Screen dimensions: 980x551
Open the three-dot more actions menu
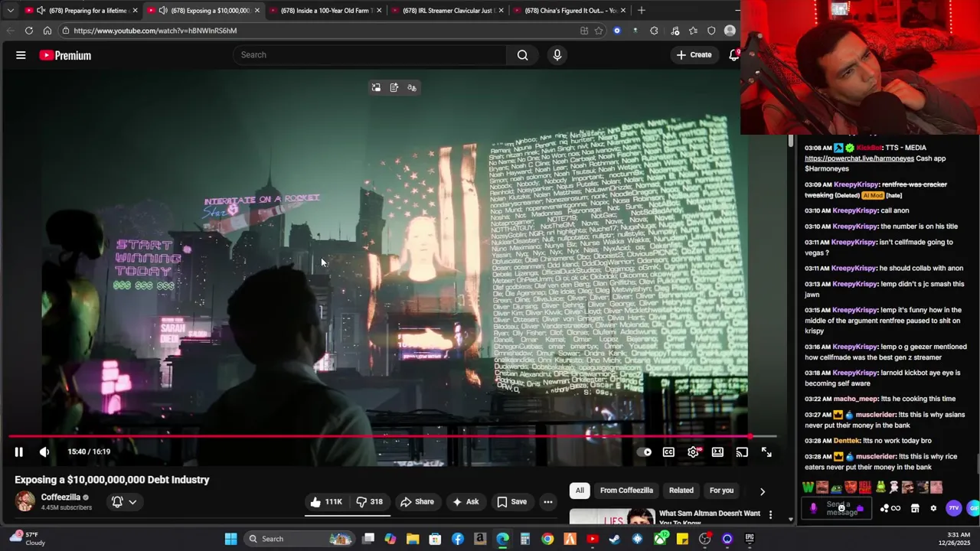(x=548, y=502)
